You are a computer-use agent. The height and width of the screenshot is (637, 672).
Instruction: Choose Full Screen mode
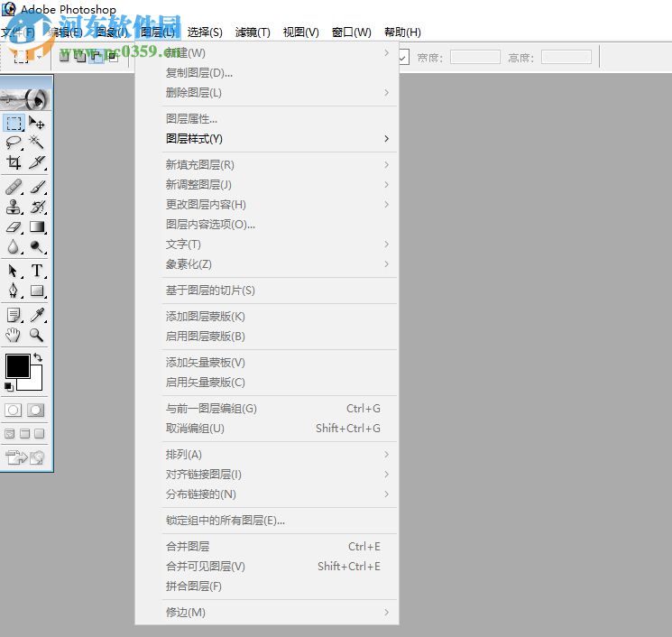40,434
